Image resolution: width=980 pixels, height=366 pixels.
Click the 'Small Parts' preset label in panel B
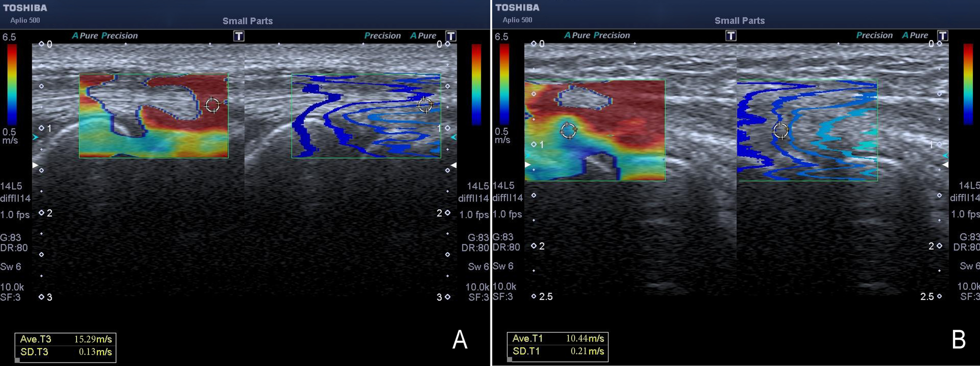739,20
